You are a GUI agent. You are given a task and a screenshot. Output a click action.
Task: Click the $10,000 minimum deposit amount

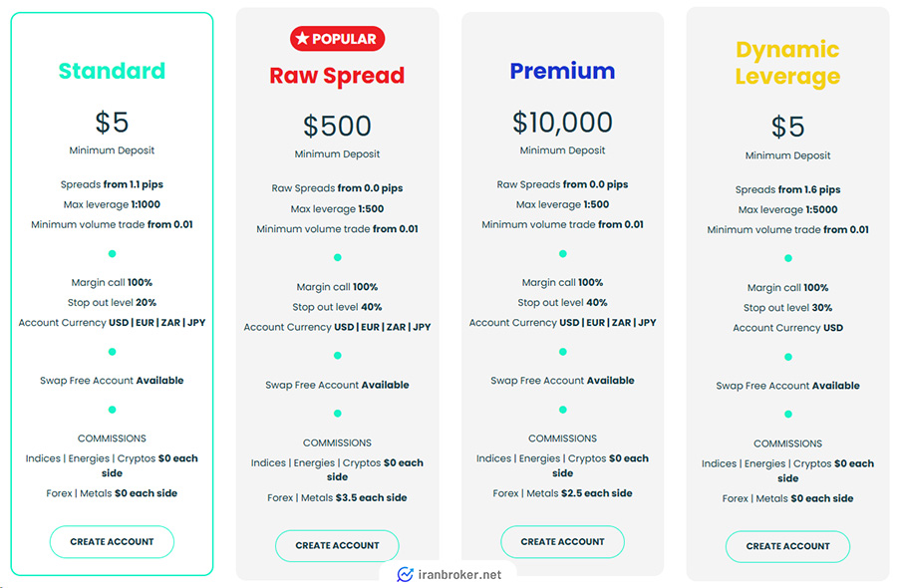(x=562, y=123)
